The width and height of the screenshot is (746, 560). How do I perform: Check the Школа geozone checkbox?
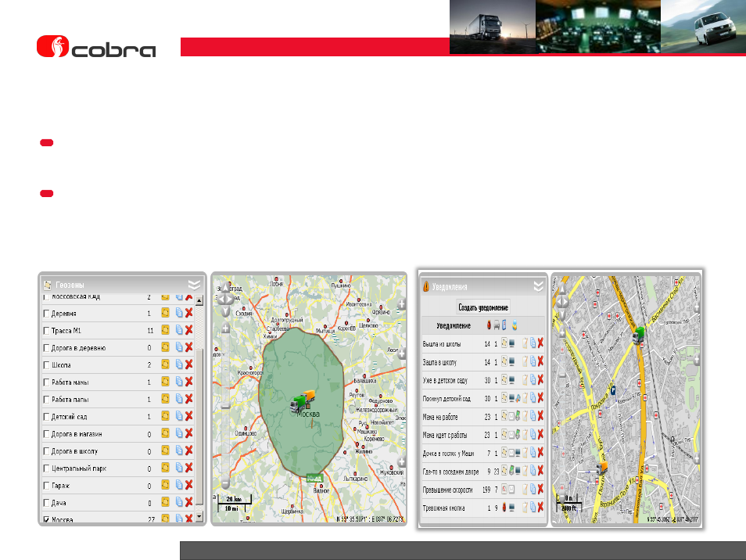click(x=46, y=365)
